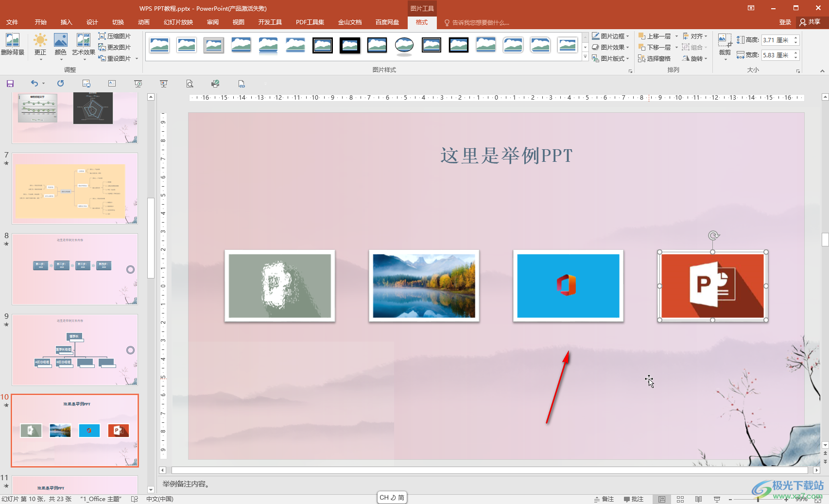Click Bring Forward (上移一层)

coord(655,36)
